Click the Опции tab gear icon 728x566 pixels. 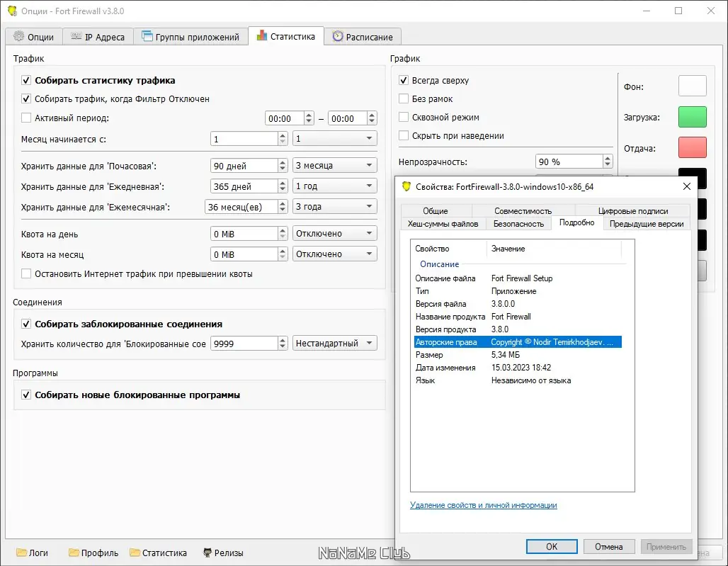pyautogui.click(x=18, y=36)
